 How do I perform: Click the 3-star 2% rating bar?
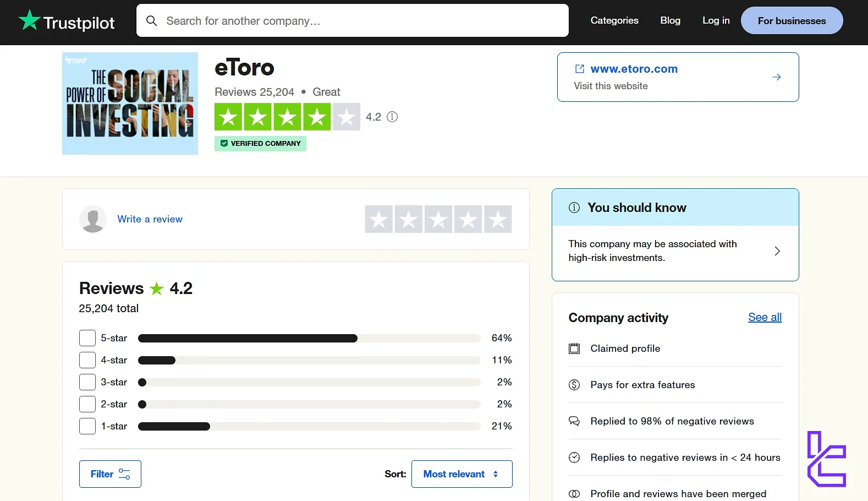click(x=309, y=382)
